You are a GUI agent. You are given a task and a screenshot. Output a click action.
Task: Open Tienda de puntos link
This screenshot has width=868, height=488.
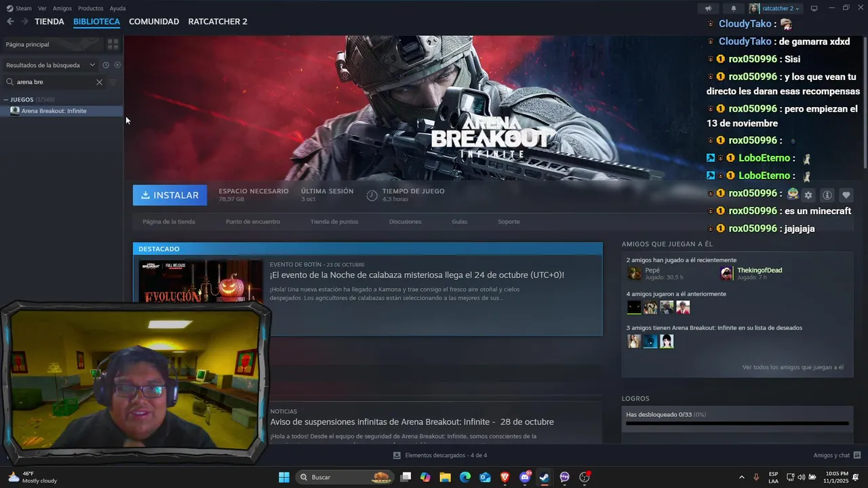[x=334, y=222]
